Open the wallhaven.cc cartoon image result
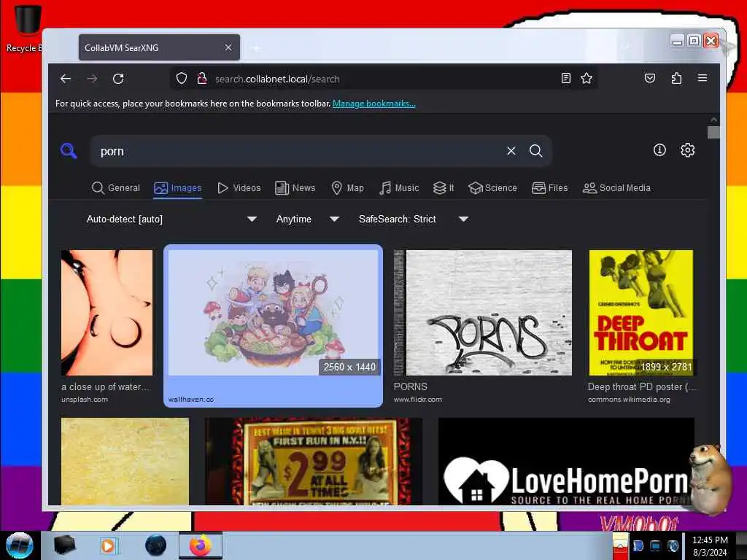 pos(273,313)
